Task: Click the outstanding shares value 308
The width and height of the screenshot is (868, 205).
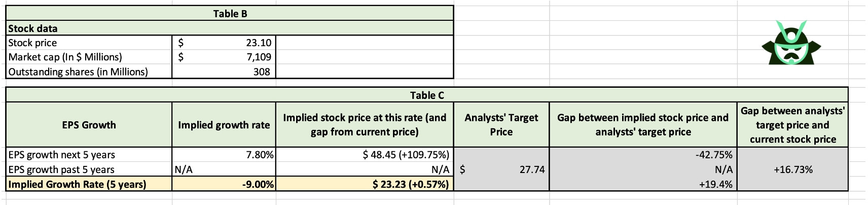Action: point(262,72)
